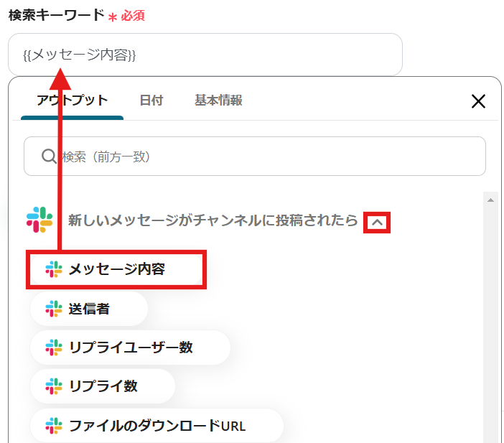Image resolution: width=504 pixels, height=443 pixels.
Task: Click the 検索(前方一致) search box
Action: [x=255, y=157]
